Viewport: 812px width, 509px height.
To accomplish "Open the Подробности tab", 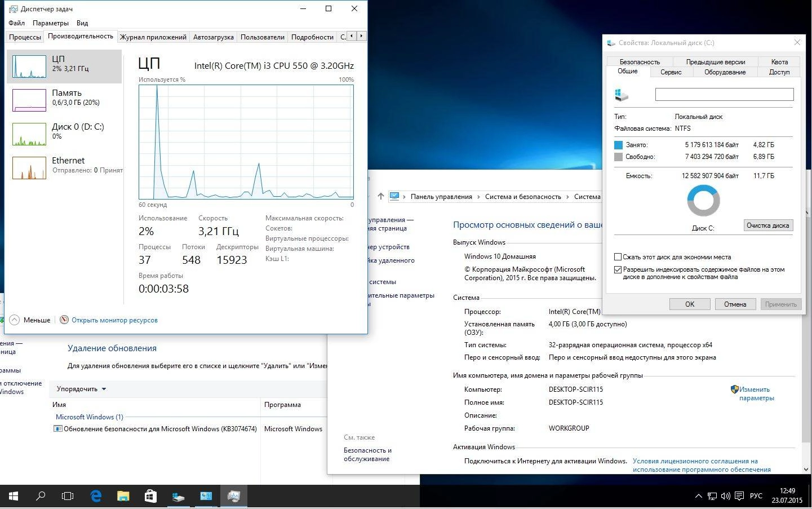I will (312, 37).
